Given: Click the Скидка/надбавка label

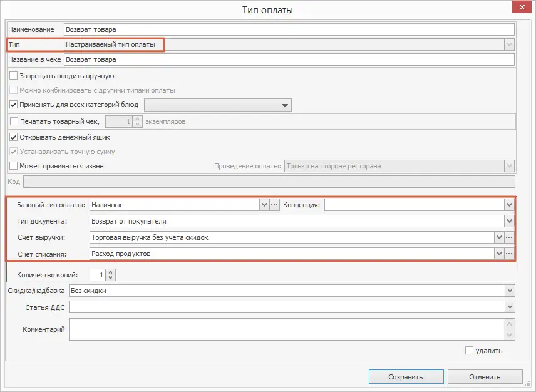Looking at the screenshot, I should 36,291.
